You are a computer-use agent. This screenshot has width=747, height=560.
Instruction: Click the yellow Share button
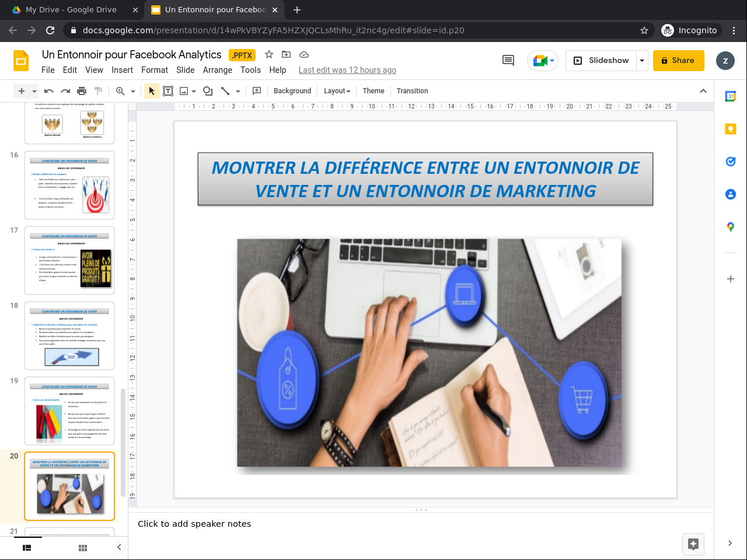pos(679,61)
